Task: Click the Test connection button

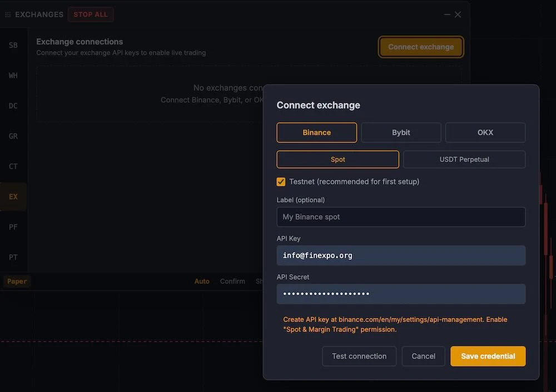Action: click(x=359, y=356)
